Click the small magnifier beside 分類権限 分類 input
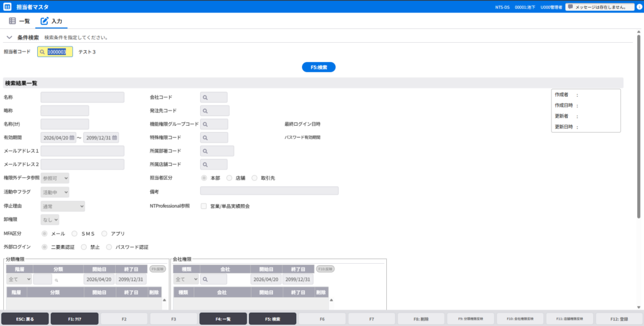The width and height of the screenshot is (644, 326). (x=56, y=280)
